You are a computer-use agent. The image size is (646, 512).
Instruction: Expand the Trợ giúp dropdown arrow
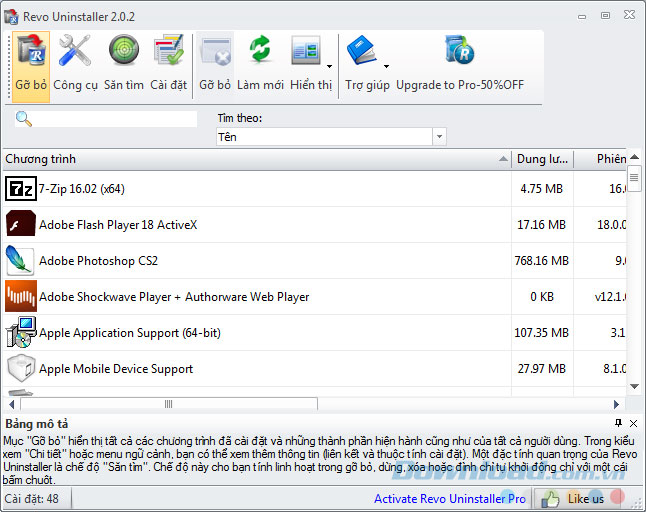[x=386, y=66]
